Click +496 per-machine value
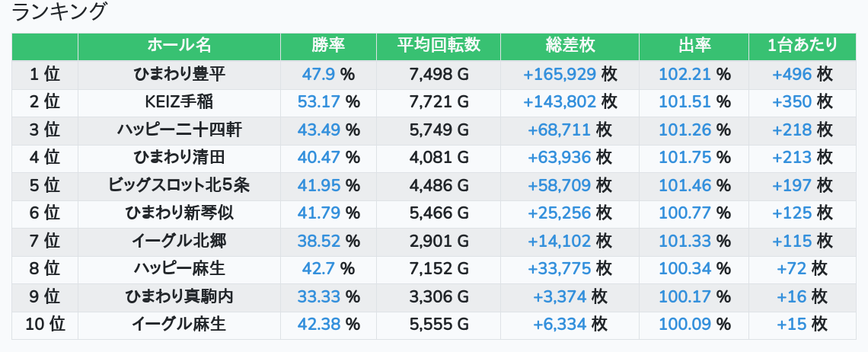The height and width of the screenshot is (352, 868). pyautogui.click(x=792, y=75)
